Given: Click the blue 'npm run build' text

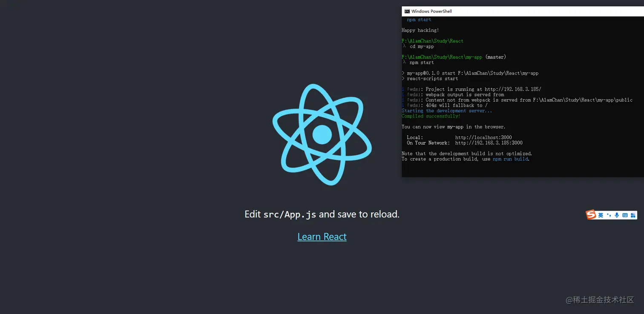Looking at the screenshot, I should tap(510, 159).
